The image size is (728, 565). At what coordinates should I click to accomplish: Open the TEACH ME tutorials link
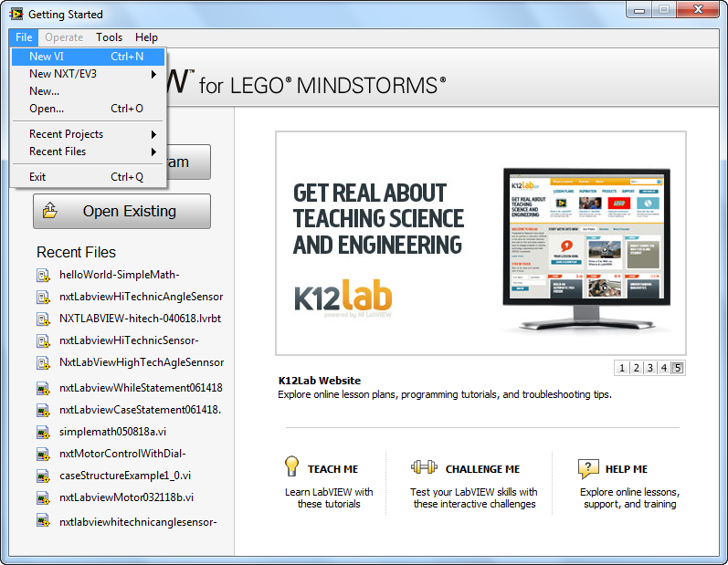point(332,469)
